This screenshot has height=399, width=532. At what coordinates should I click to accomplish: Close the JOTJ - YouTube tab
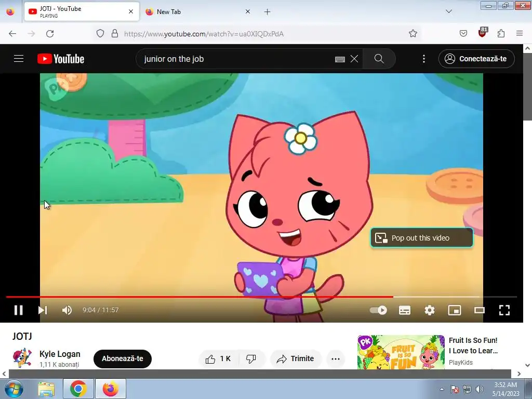pos(130,11)
